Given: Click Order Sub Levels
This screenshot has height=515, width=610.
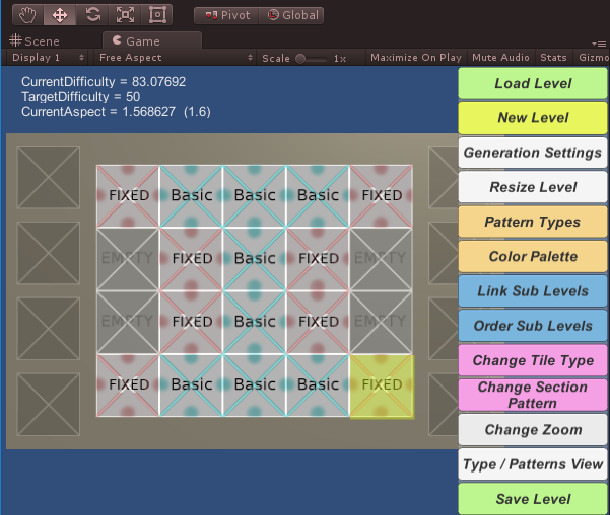Looking at the screenshot, I should (x=533, y=326).
